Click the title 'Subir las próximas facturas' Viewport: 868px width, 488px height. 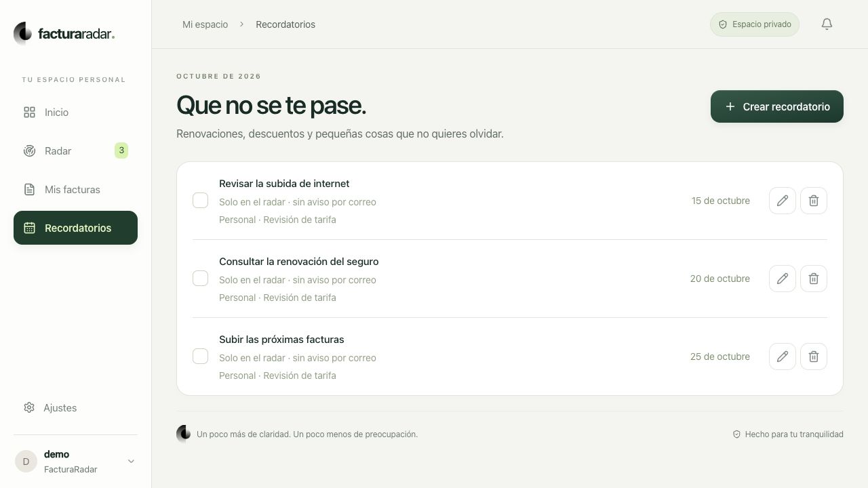[x=281, y=340]
